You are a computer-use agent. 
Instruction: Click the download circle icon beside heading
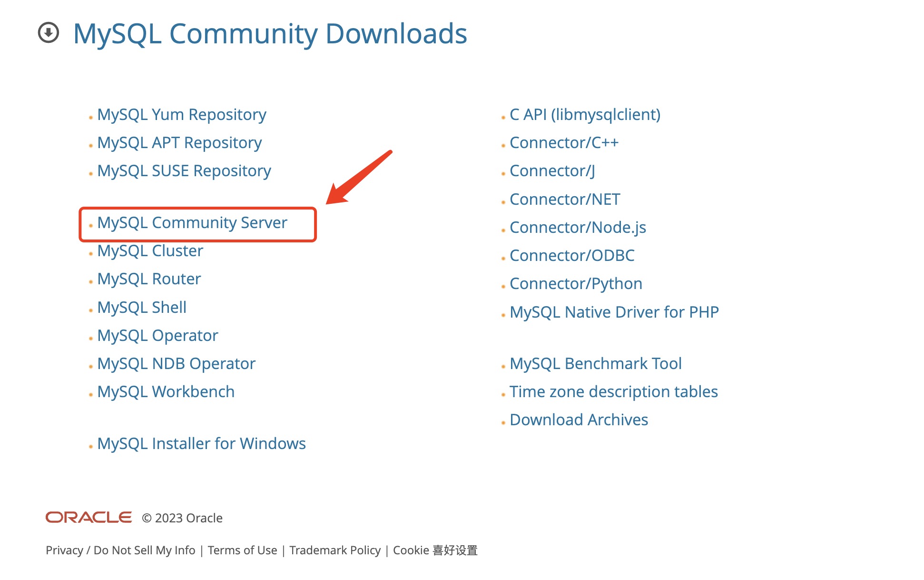coord(48,33)
